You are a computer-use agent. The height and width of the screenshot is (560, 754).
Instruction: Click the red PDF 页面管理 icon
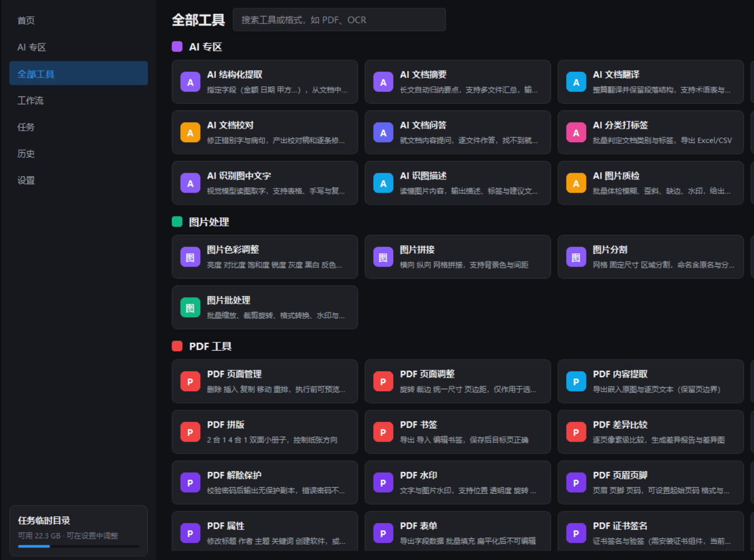190,382
